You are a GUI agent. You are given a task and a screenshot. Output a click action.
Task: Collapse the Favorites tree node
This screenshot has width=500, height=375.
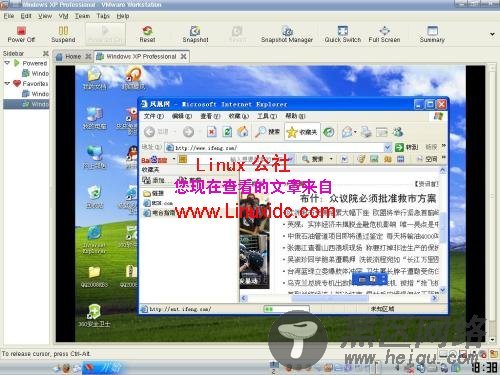point(7,84)
